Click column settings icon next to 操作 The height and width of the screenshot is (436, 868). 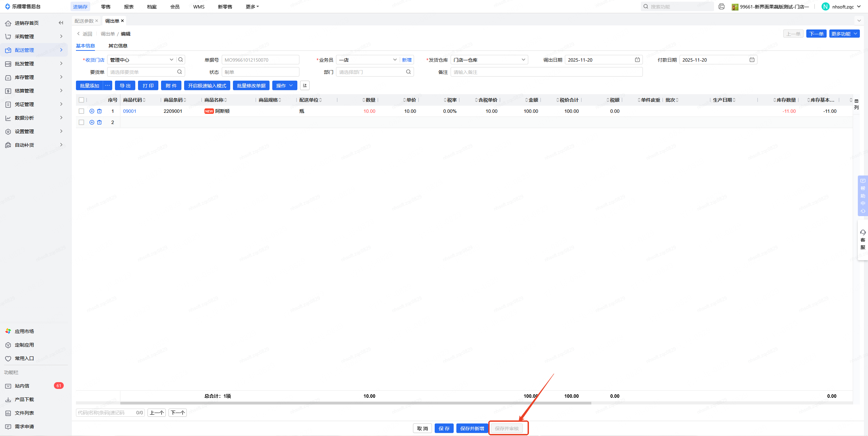pyautogui.click(x=304, y=85)
